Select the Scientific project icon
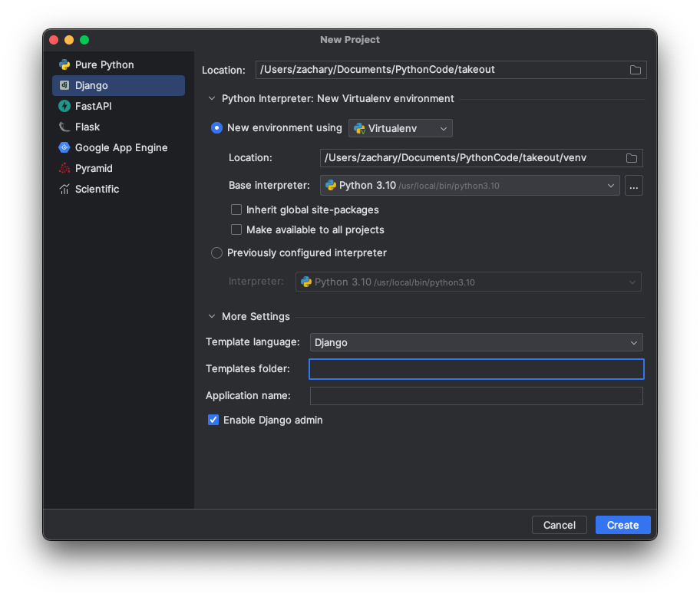This screenshot has width=700, height=597. click(x=64, y=190)
